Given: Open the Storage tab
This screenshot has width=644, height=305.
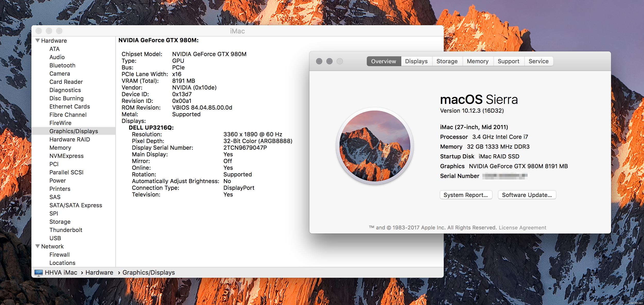Looking at the screenshot, I should point(447,61).
